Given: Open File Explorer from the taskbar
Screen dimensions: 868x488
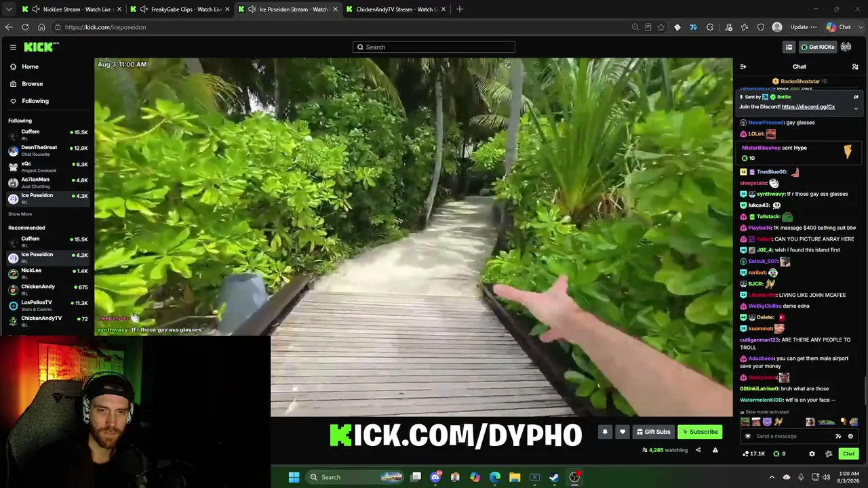Looking at the screenshot, I should 515,477.
